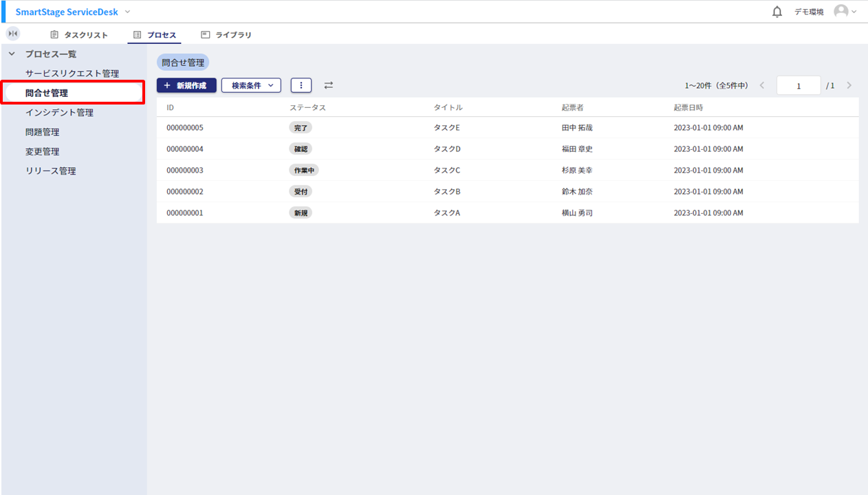Viewport: 868px width, 495px height.
Task: Go to next page arrow
Action: tap(849, 85)
